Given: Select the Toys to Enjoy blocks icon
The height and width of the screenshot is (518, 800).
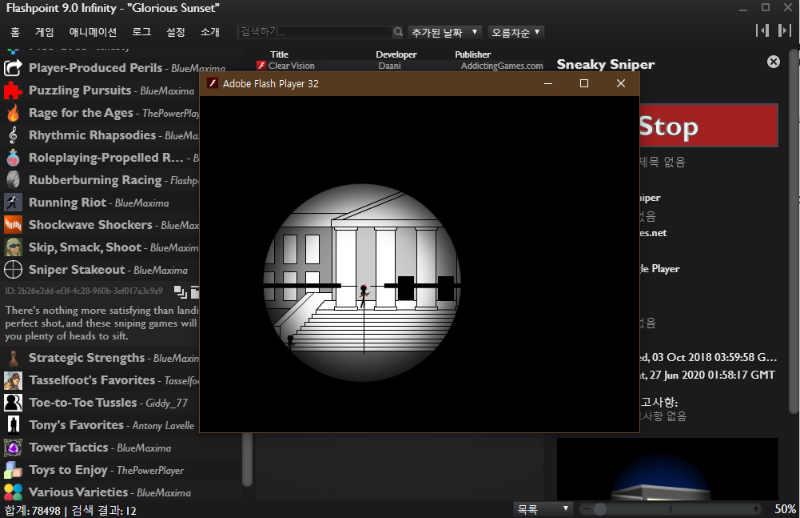Looking at the screenshot, I should pos(13,470).
